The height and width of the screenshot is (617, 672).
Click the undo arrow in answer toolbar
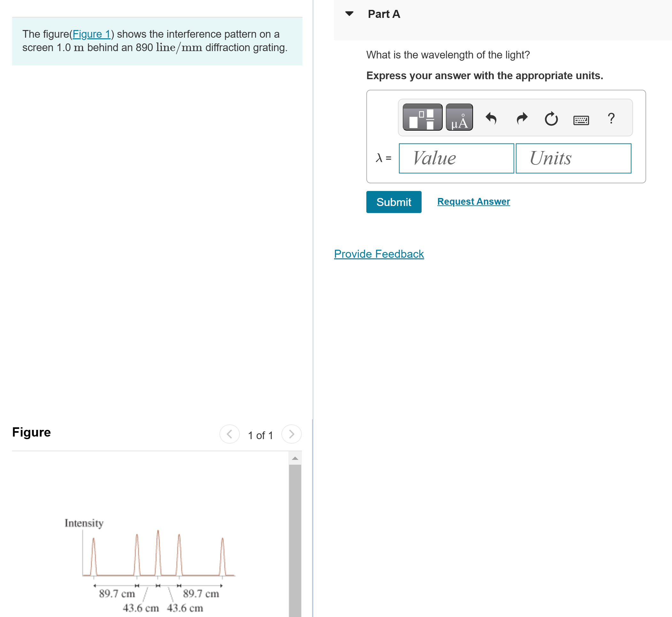(x=492, y=118)
